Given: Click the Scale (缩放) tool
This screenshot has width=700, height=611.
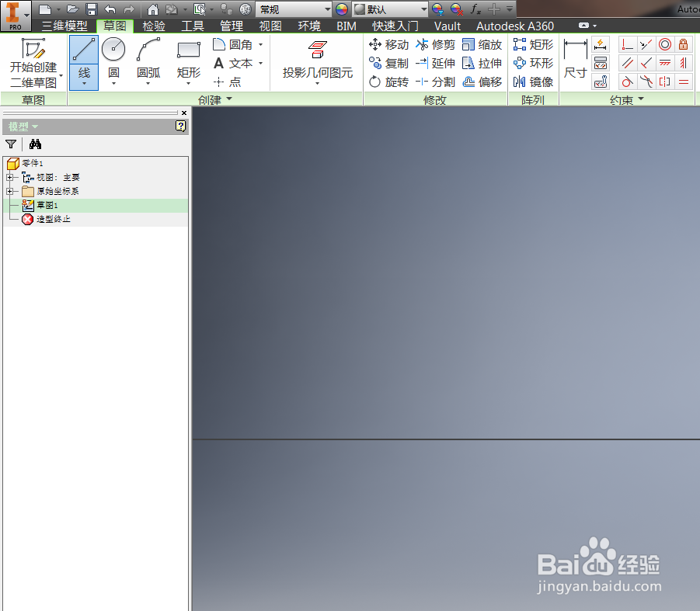Looking at the screenshot, I should [482, 44].
